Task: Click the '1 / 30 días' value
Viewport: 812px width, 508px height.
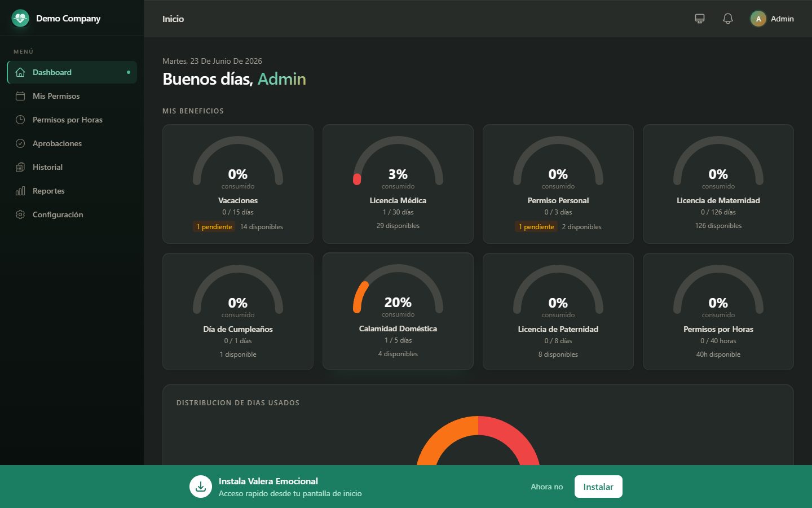Action: (398, 212)
